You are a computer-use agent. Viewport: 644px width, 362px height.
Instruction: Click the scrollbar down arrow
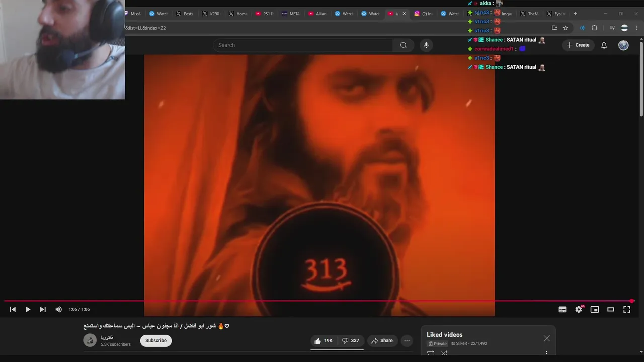640,352
